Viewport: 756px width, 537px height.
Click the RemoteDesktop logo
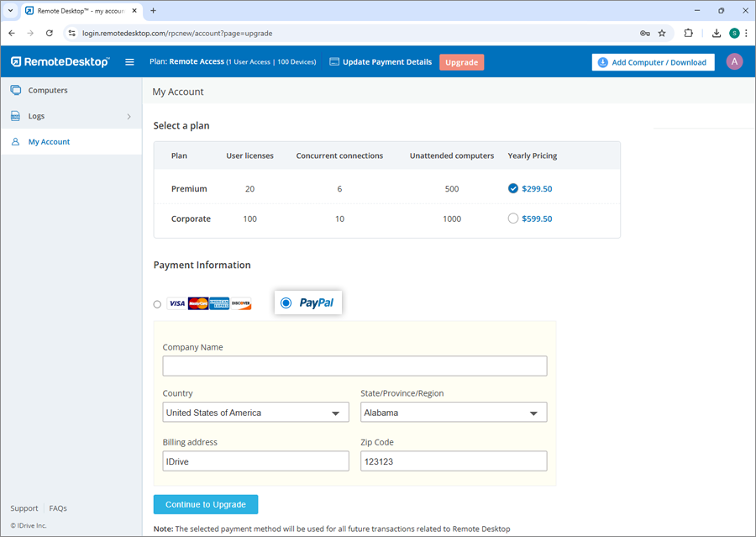tap(60, 62)
